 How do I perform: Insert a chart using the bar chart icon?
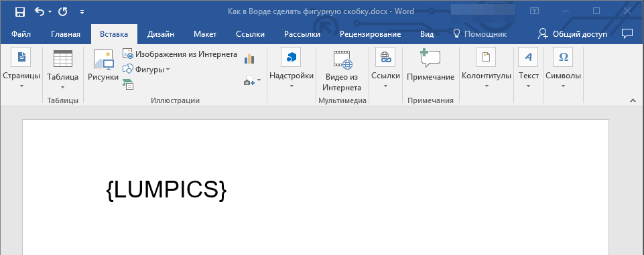pos(249,59)
